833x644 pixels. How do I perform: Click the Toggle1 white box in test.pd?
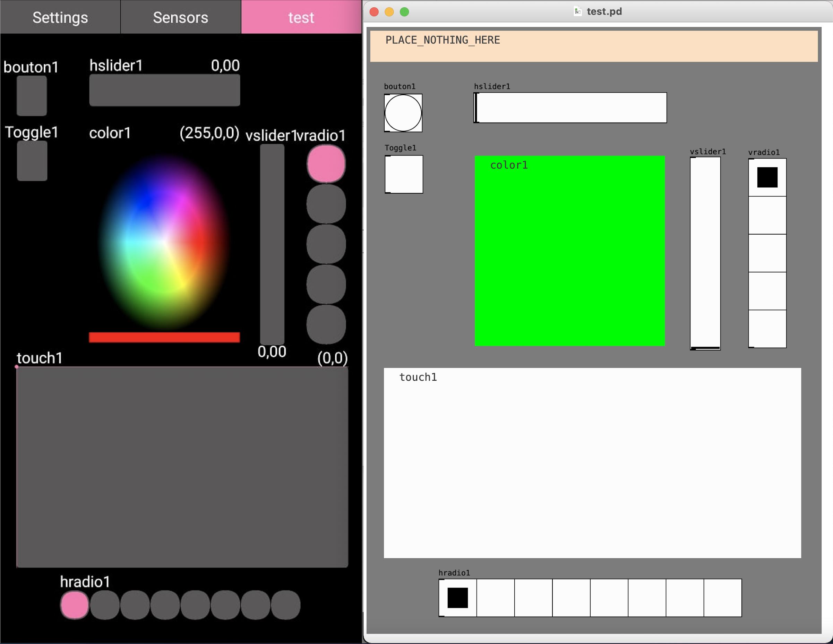[x=404, y=174]
